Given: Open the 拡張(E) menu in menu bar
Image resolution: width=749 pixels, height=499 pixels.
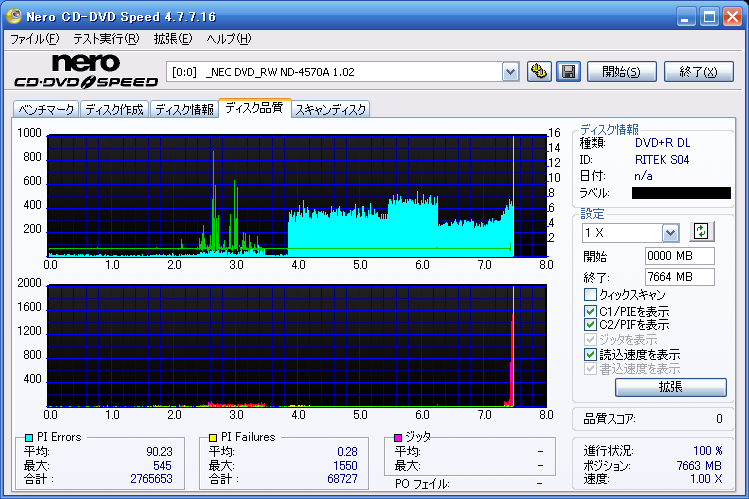Looking at the screenshot, I should 173,39.
